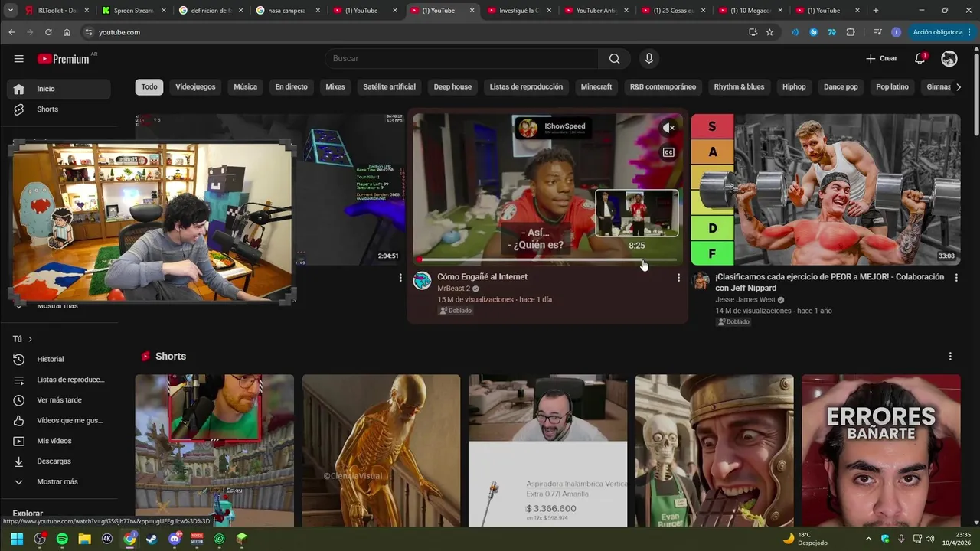
Task: Open the Shorts section options menu
Action: point(950,357)
